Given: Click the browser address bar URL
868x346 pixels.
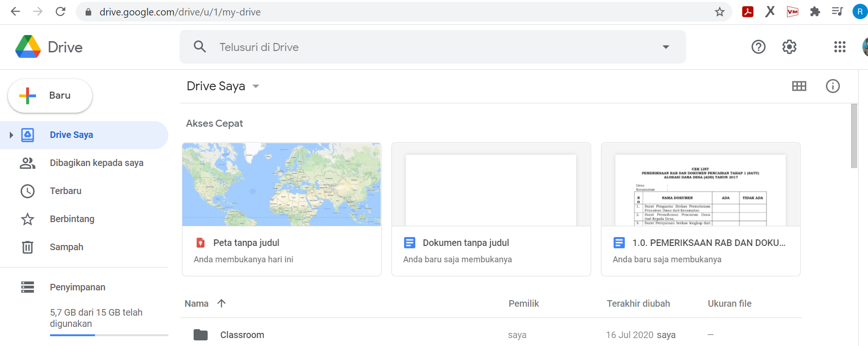Looking at the screenshot, I should (x=180, y=12).
